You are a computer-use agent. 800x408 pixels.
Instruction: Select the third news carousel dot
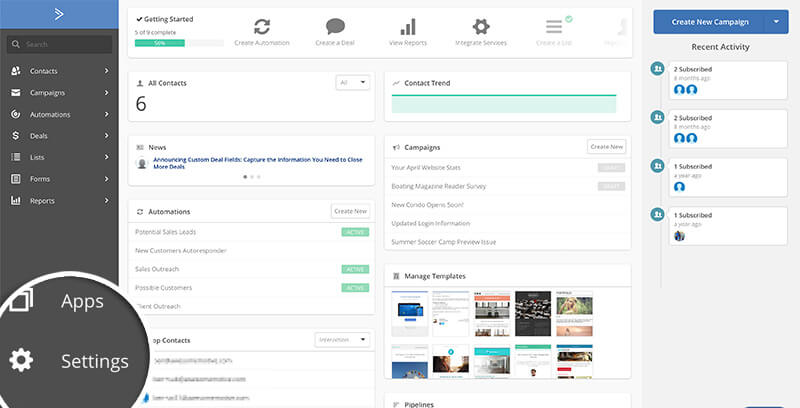[x=259, y=177]
